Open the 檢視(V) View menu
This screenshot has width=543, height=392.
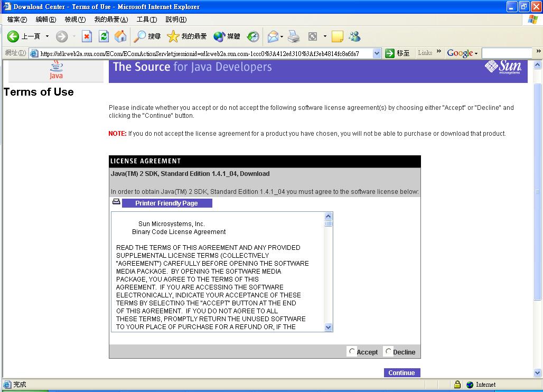pos(75,20)
